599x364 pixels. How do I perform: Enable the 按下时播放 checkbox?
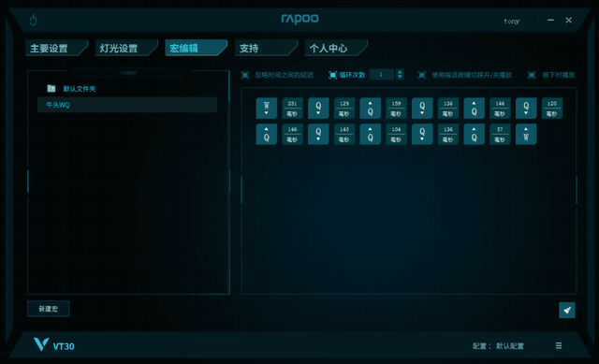point(532,75)
